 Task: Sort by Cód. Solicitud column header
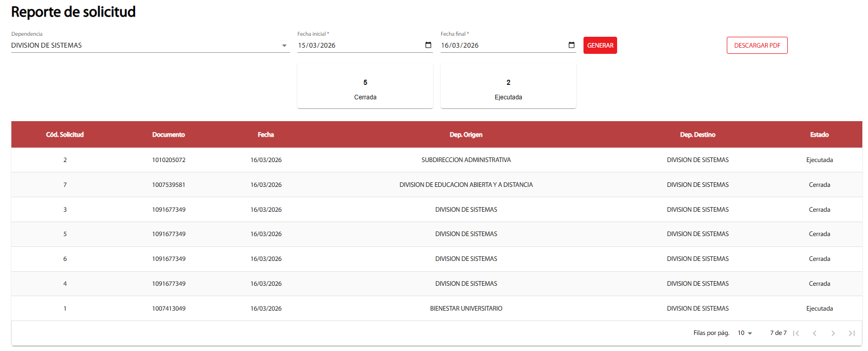[65, 135]
